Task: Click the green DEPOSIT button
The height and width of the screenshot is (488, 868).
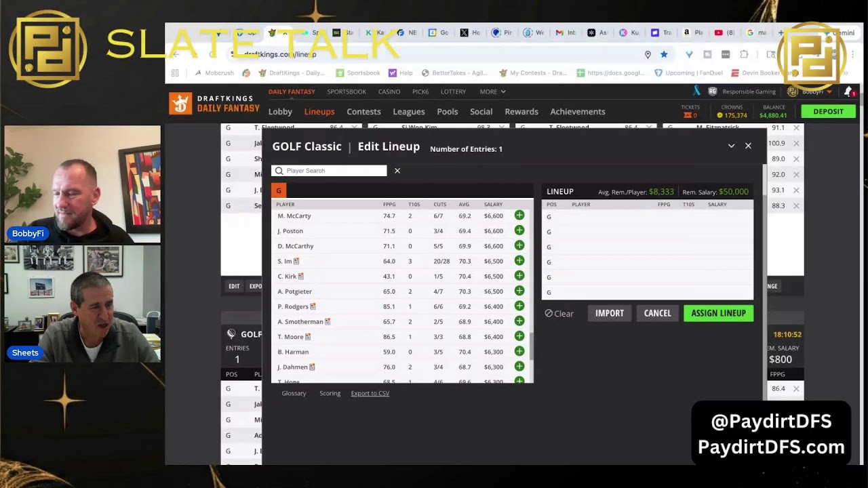Action: [828, 111]
